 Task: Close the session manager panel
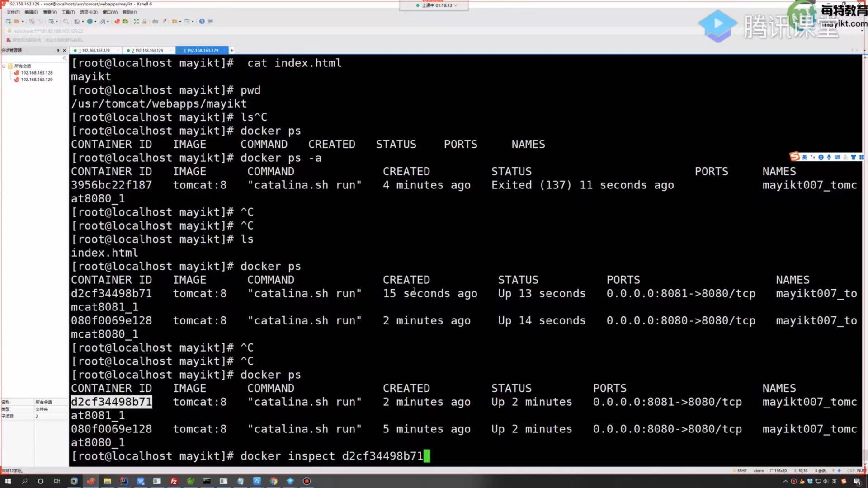click(64, 50)
